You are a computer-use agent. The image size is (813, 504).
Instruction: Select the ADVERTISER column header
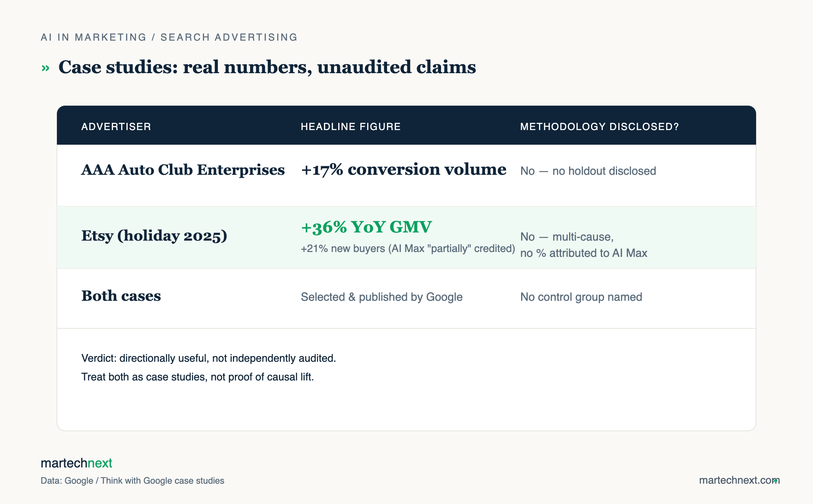(116, 126)
